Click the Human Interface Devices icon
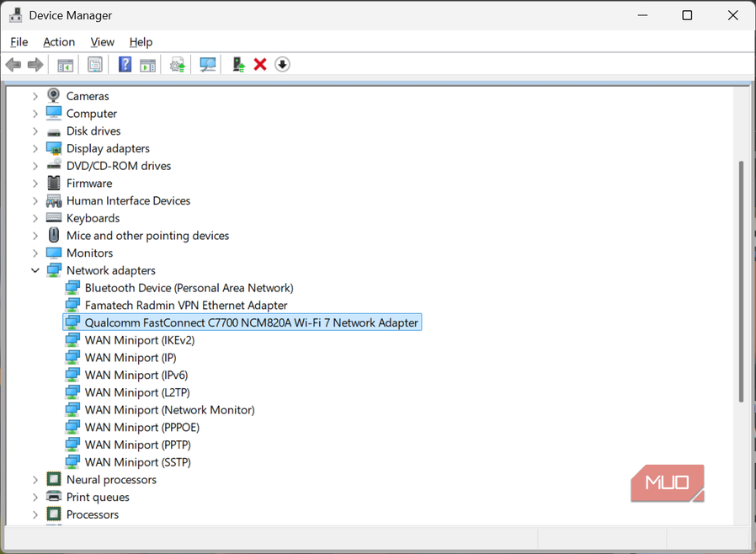The height and width of the screenshot is (554, 756). [54, 200]
